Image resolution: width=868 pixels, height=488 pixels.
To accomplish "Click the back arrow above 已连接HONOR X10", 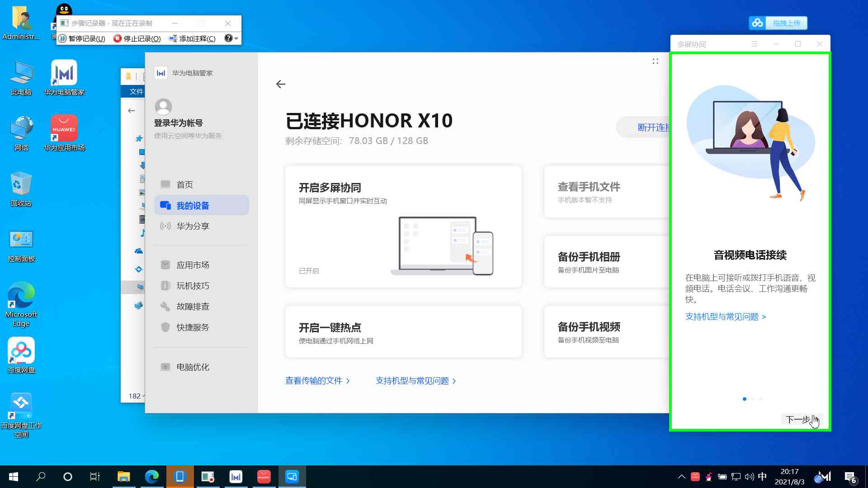I will coord(281,84).
